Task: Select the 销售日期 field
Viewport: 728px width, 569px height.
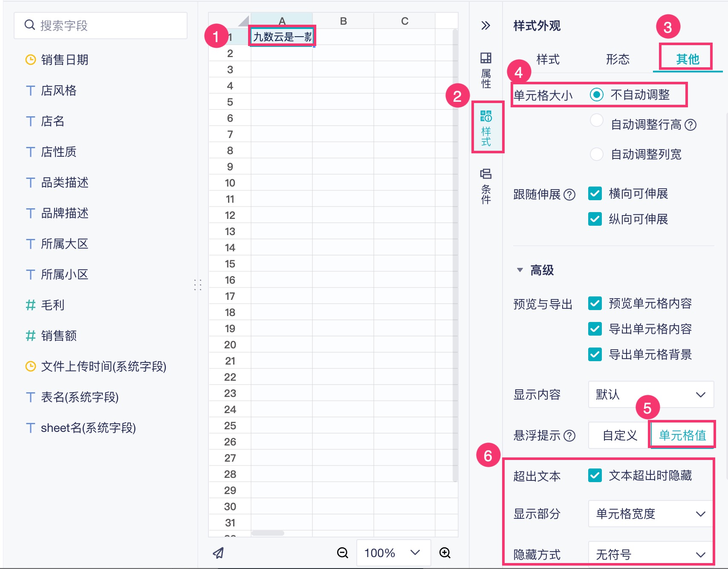Action: click(x=65, y=60)
